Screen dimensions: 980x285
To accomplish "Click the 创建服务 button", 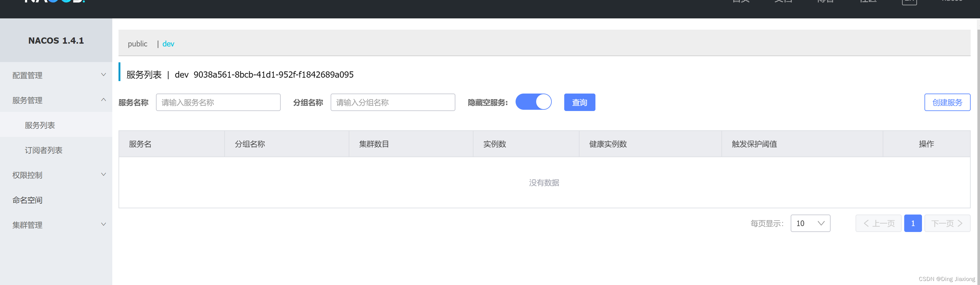I will (x=947, y=102).
